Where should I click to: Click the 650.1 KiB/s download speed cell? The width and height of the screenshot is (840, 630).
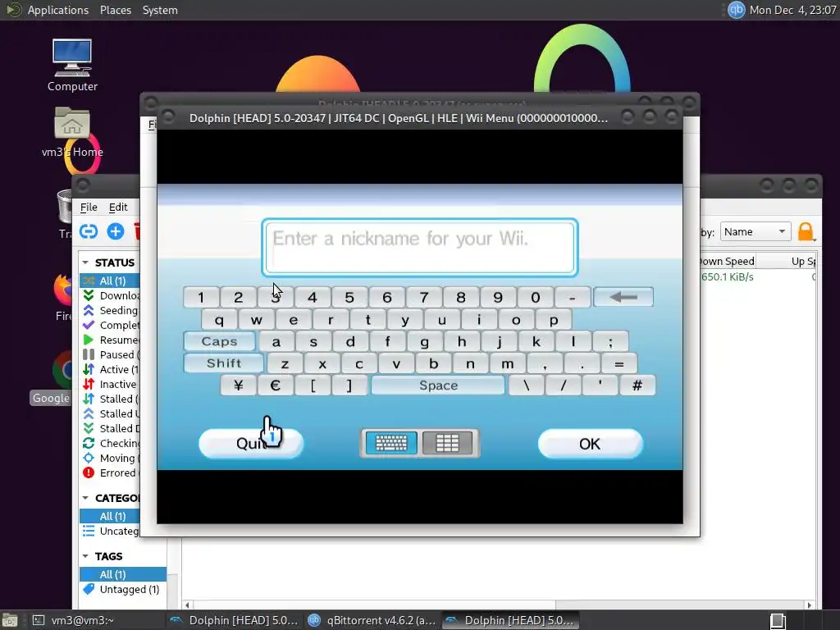click(x=728, y=277)
